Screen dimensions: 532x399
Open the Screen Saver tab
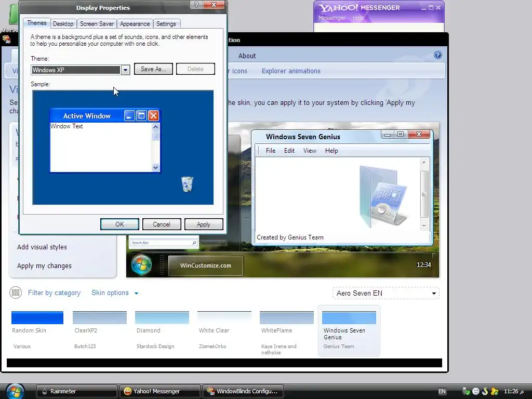click(97, 24)
